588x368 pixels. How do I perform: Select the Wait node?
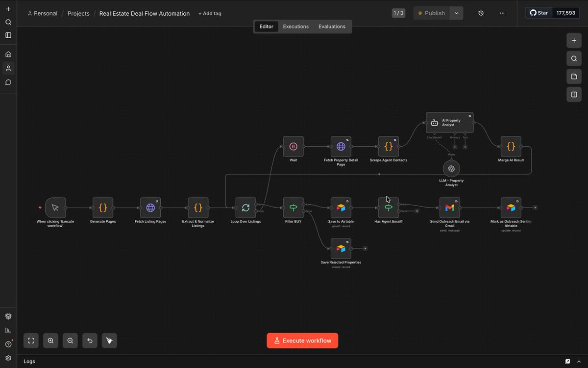(293, 147)
